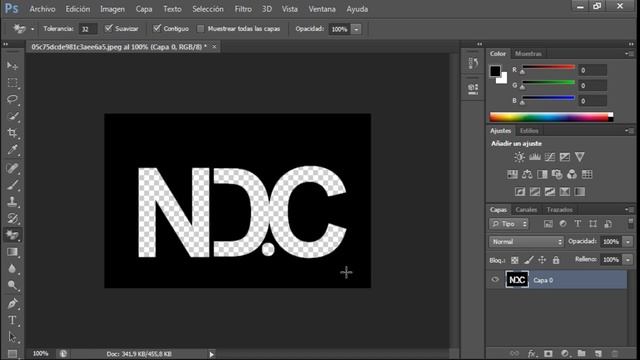Add a Levels adjustment

tap(535, 157)
